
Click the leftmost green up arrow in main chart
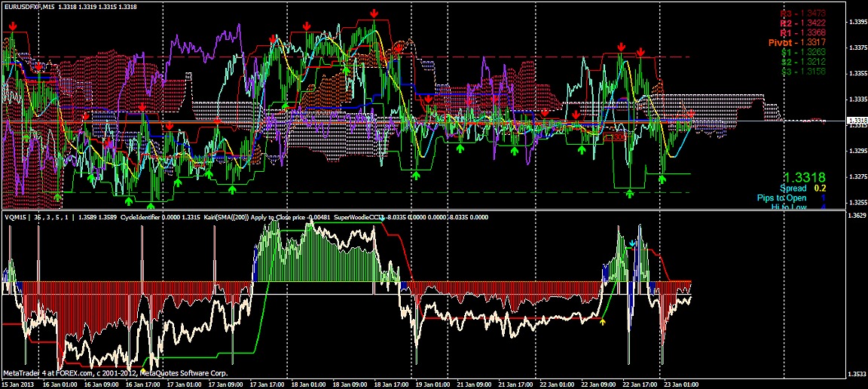[x=58, y=196]
